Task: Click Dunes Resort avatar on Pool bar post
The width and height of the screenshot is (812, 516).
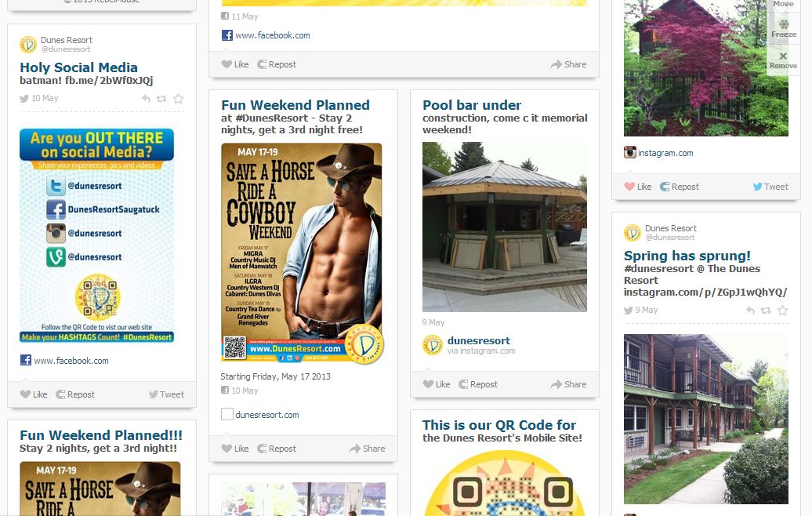Action: pyautogui.click(x=433, y=345)
